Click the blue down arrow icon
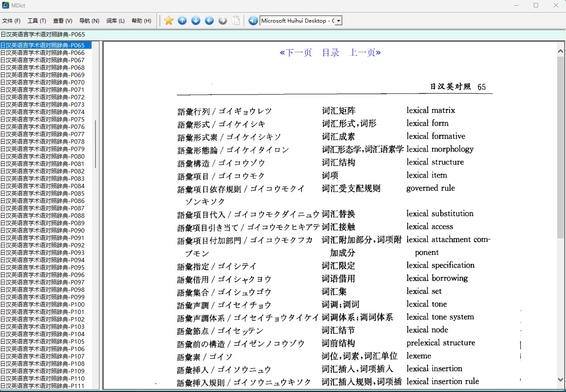 pyautogui.click(x=196, y=20)
